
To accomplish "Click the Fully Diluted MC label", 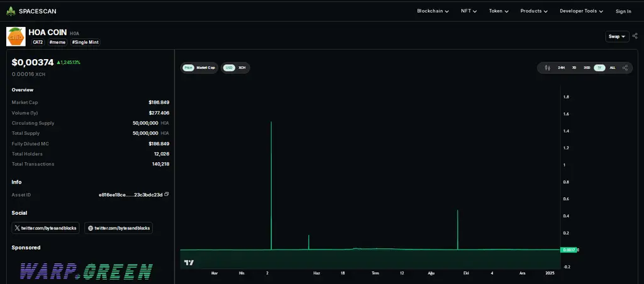I will (30, 144).
